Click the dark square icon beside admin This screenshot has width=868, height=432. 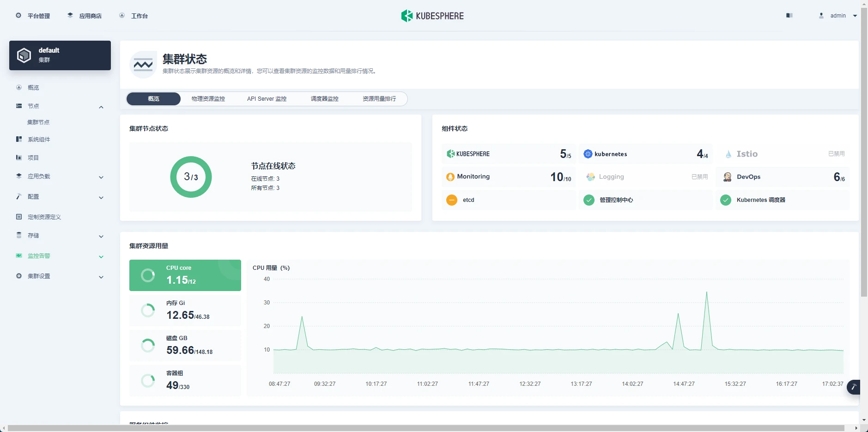tap(789, 15)
